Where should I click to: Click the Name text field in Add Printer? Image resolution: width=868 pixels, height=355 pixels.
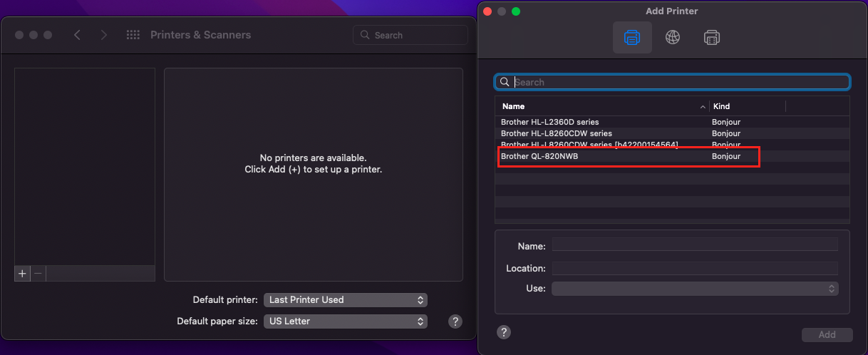pyautogui.click(x=695, y=245)
